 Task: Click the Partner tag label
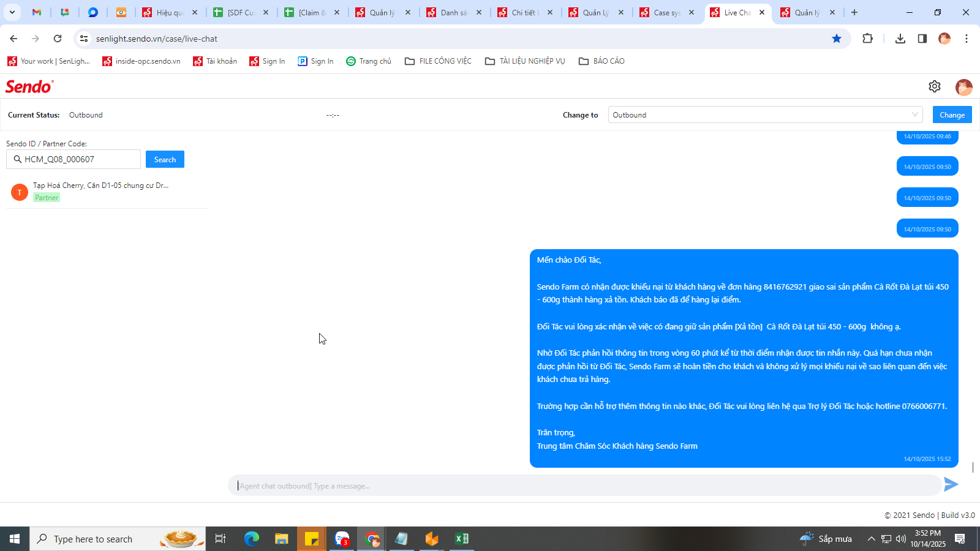point(47,198)
